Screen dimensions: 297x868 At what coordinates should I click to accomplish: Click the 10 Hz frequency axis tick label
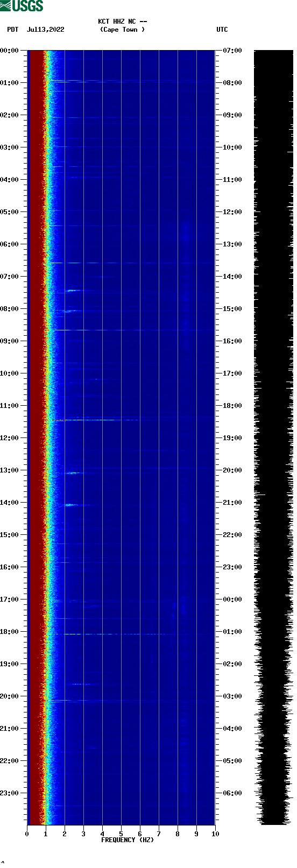tap(215, 834)
